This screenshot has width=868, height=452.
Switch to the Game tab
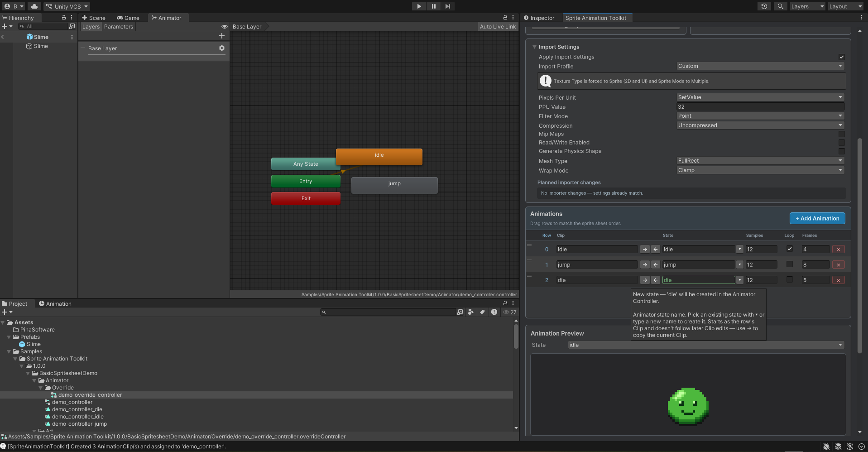[128, 18]
